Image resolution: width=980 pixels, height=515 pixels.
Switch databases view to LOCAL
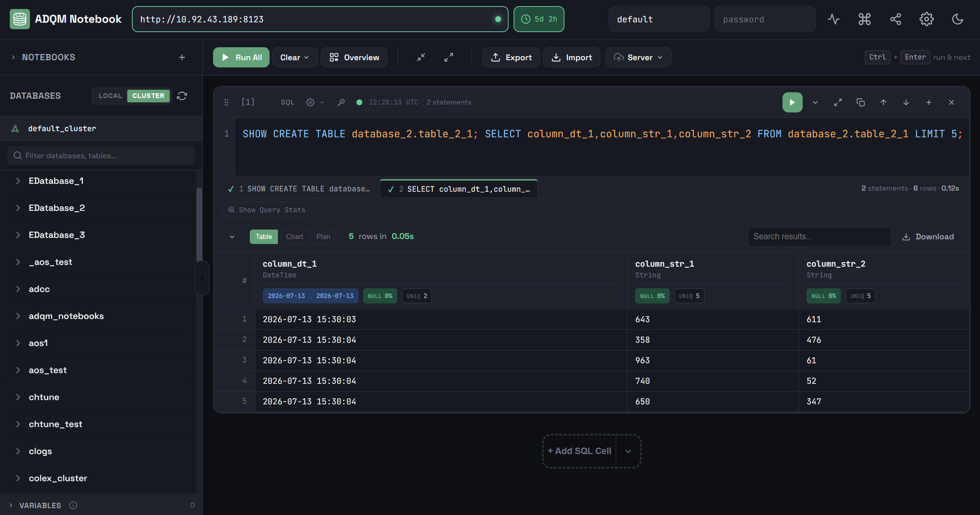(x=110, y=96)
